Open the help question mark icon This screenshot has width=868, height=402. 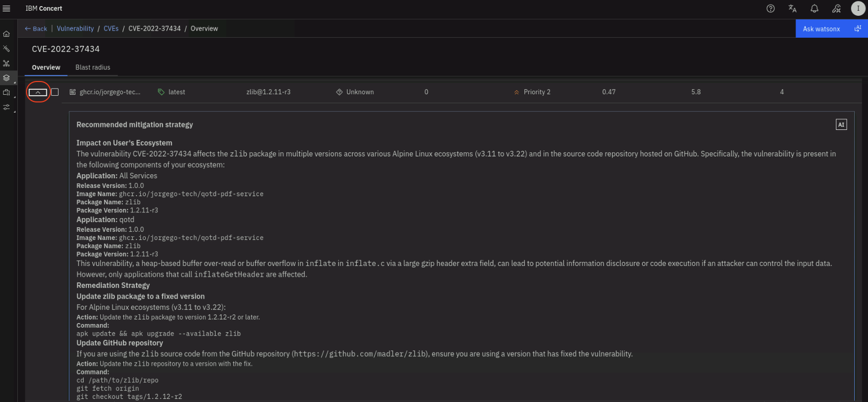(x=770, y=9)
